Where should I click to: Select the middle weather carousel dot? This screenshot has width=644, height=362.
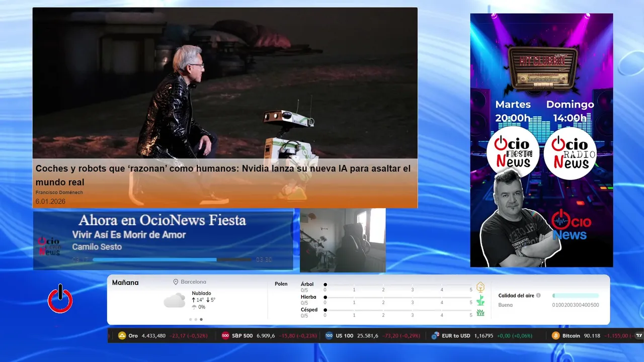[196, 319]
